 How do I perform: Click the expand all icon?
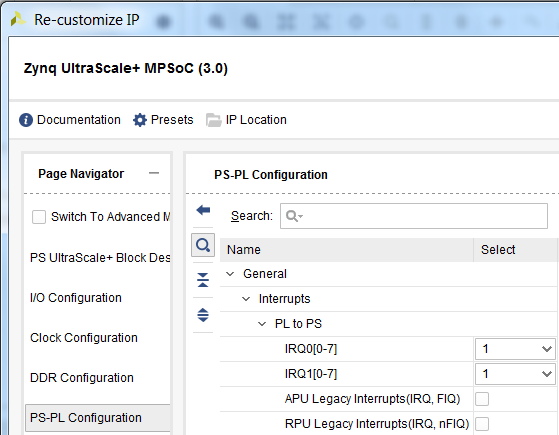tap(203, 315)
